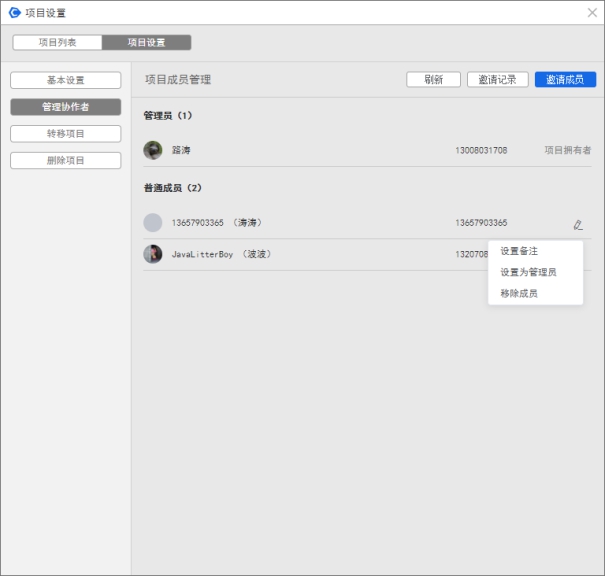Choose 设置备注 from the context menu
Screen dimensions: 605x577
click(519, 251)
